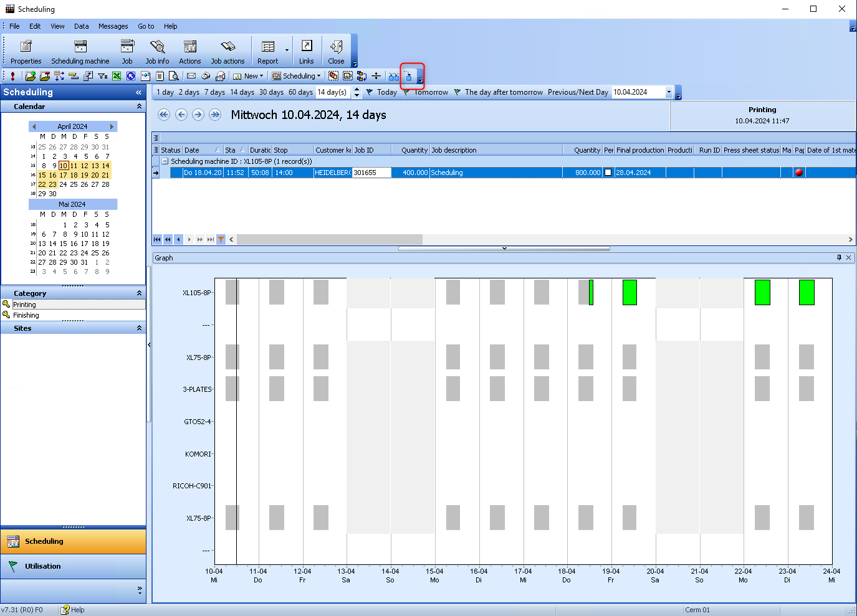
Task: Open the Properties toolbar button
Action: coord(26,52)
